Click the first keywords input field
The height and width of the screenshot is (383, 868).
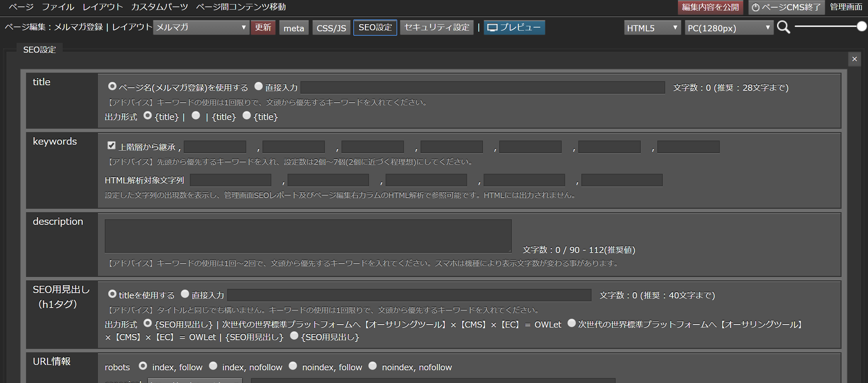(x=215, y=147)
